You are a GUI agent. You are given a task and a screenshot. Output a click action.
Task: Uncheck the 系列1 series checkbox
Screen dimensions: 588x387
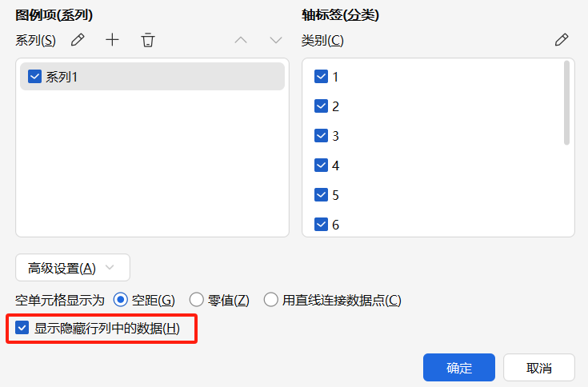34,77
